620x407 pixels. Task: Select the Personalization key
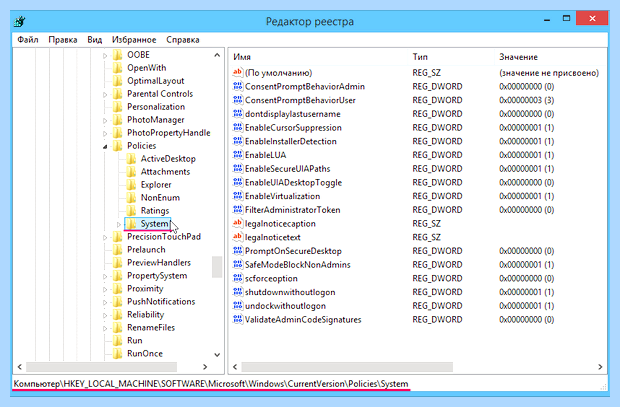[156, 107]
